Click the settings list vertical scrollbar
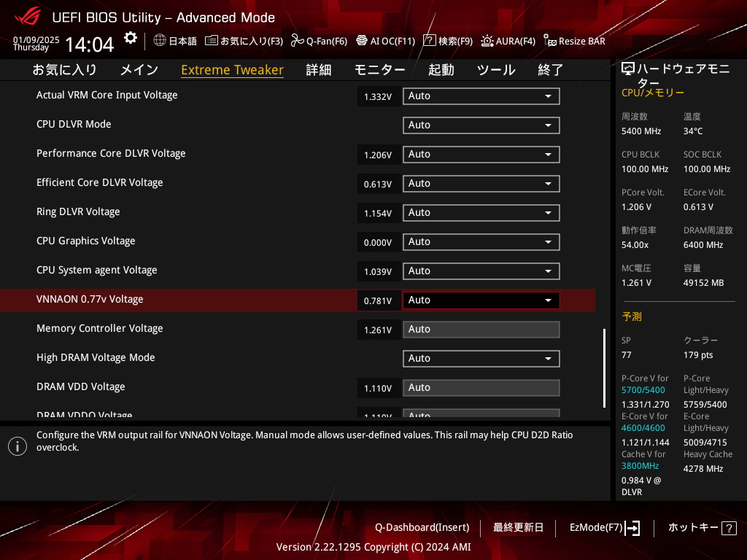This screenshot has width=747, height=560. coord(604,368)
